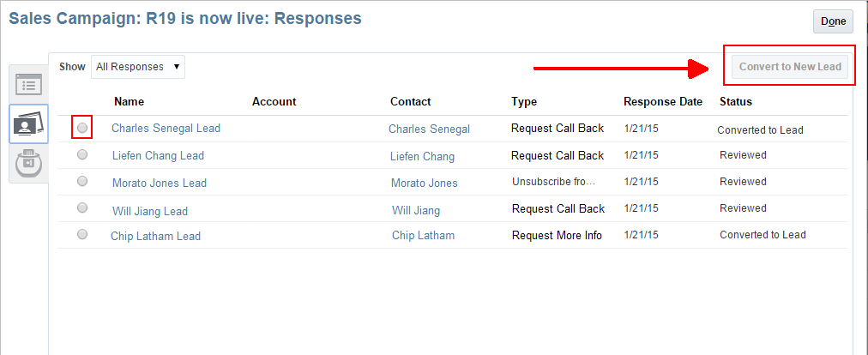Open the campaign summary list tab icon
The image size is (868, 355).
pos(28,84)
